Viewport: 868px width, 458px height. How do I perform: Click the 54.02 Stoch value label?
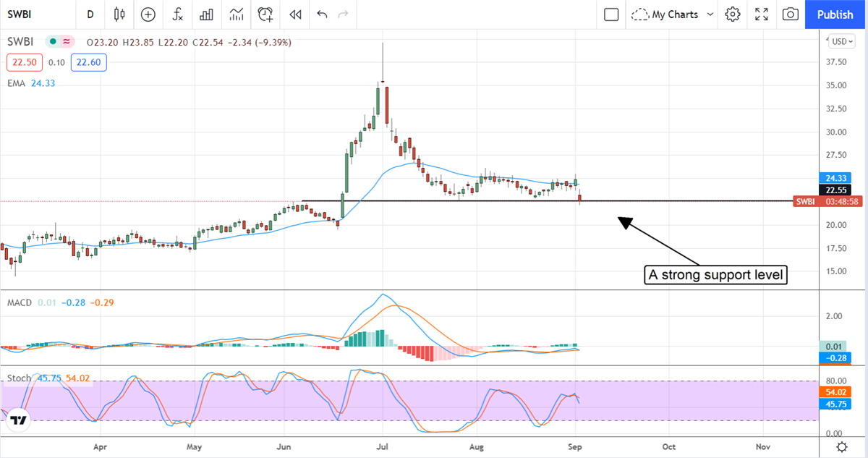[834, 391]
